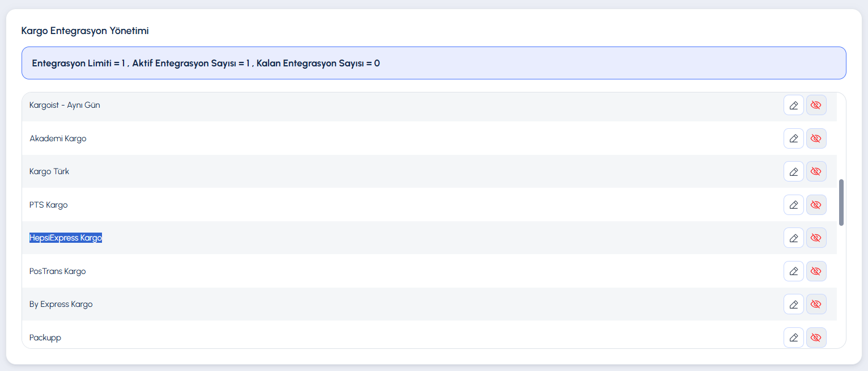Toggle Akademi Kargo visibility eye icon
The height and width of the screenshot is (371, 868).
[x=816, y=138]
